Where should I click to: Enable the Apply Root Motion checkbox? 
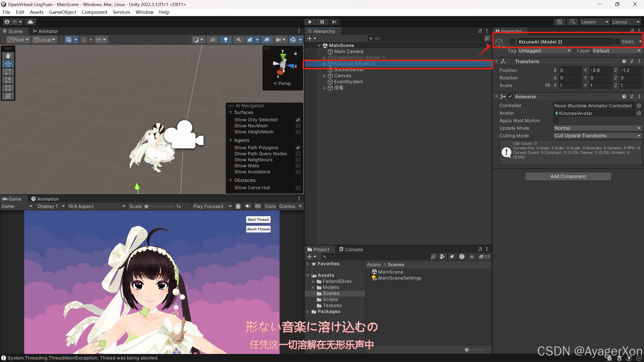556,121
